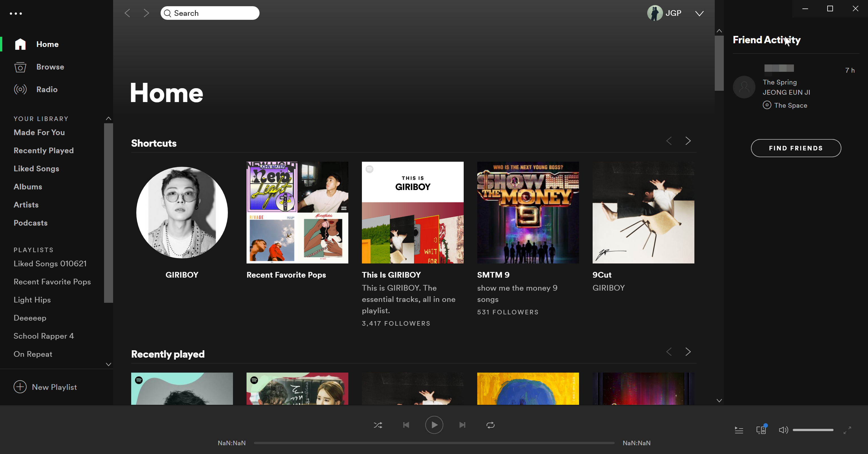Click the fullscreen expand icon
Screen dimensions: 868x454
coord(847,430)
